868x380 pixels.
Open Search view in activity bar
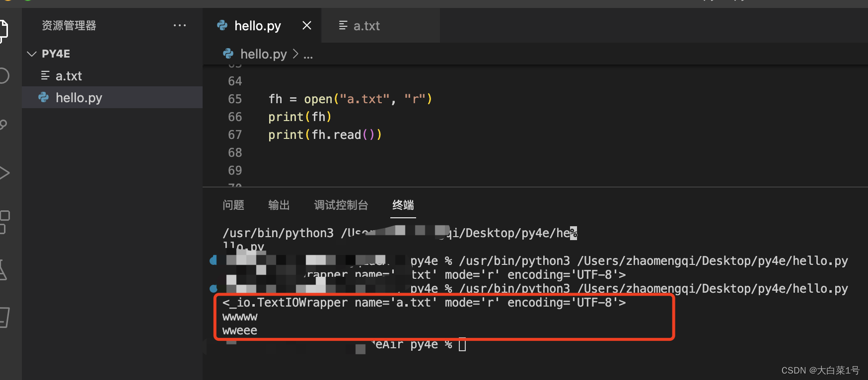click(x=4, y=76)
